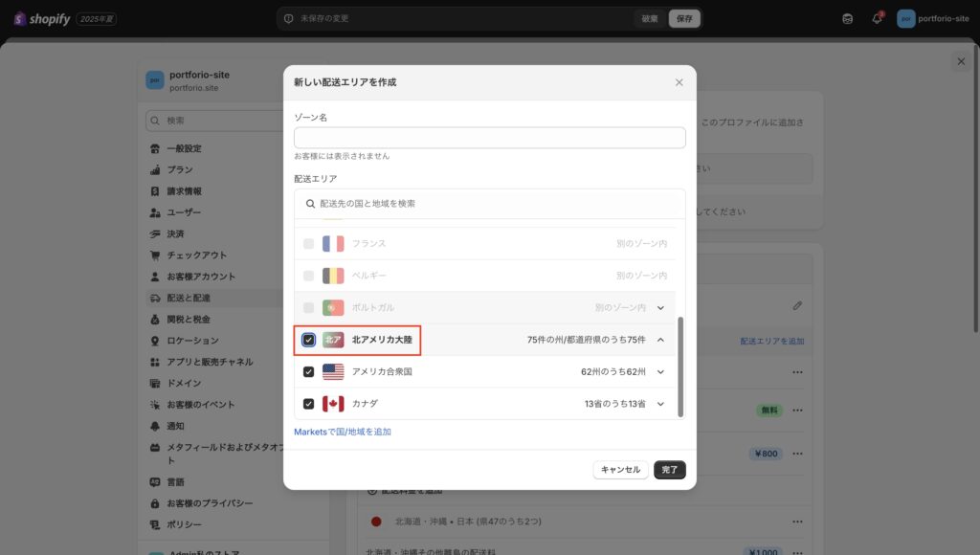Click the Canada flag icon
Screen dimensions: 980x555
click(333, 404)
